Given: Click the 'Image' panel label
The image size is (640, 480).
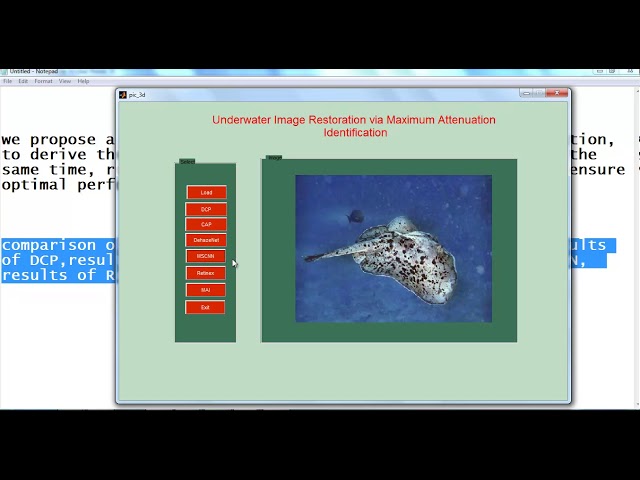Looking at the screenshot, I should (274, 157).
